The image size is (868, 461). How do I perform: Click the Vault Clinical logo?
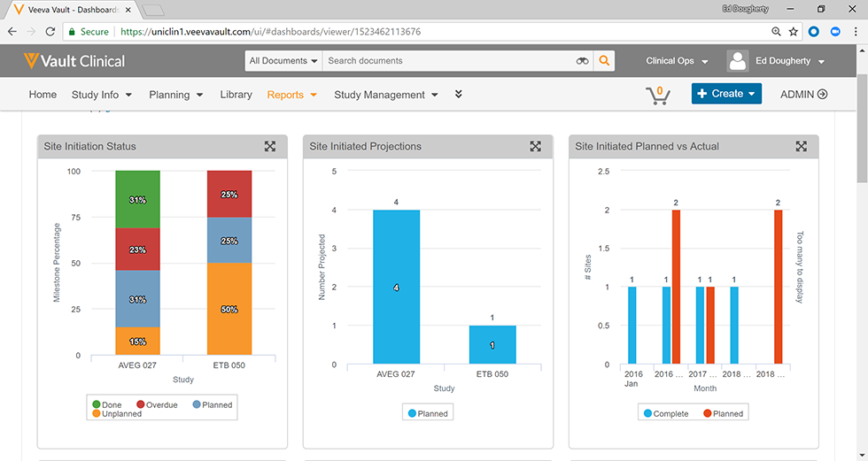click(x=74, y=61)
